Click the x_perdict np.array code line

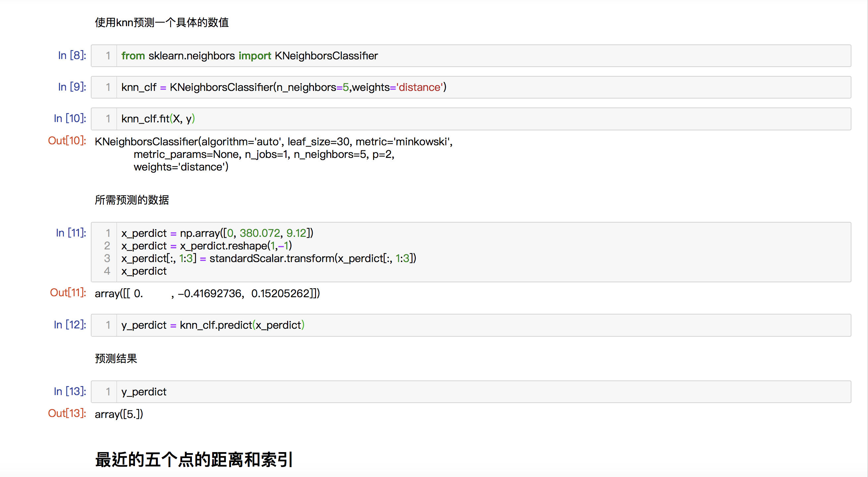217,233
